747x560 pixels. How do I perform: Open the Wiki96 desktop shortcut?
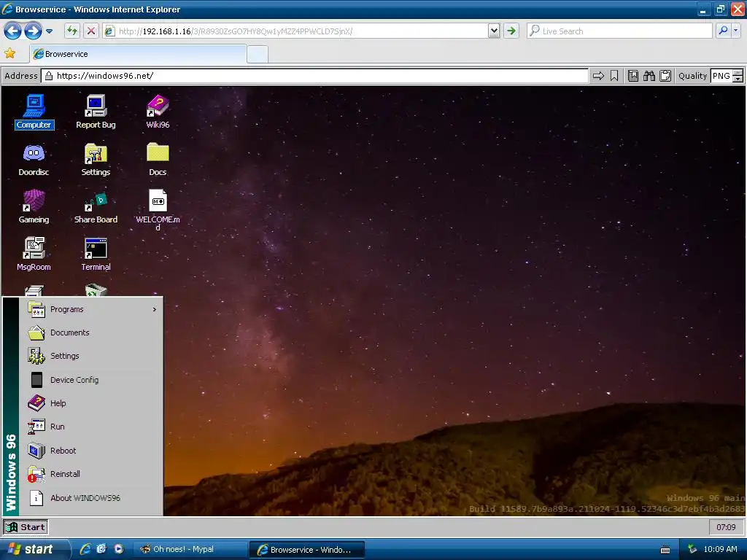point(158,112)
